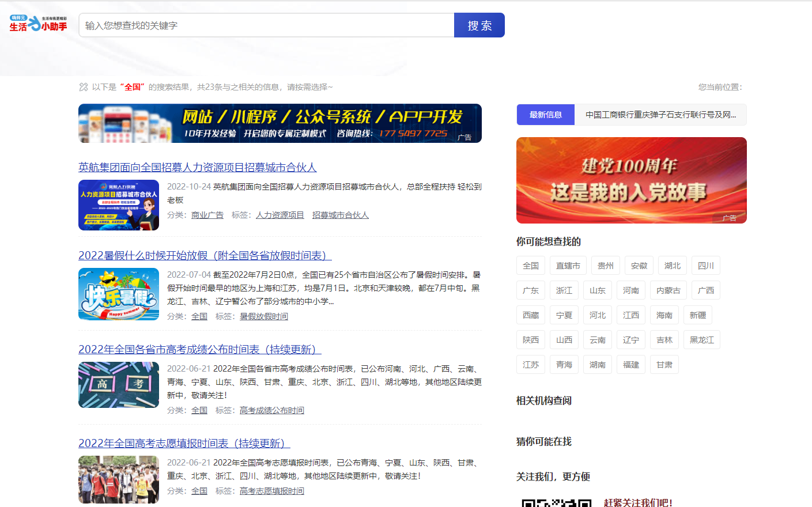Click the 快乐暑假 thumbnail image

point(119,294)
